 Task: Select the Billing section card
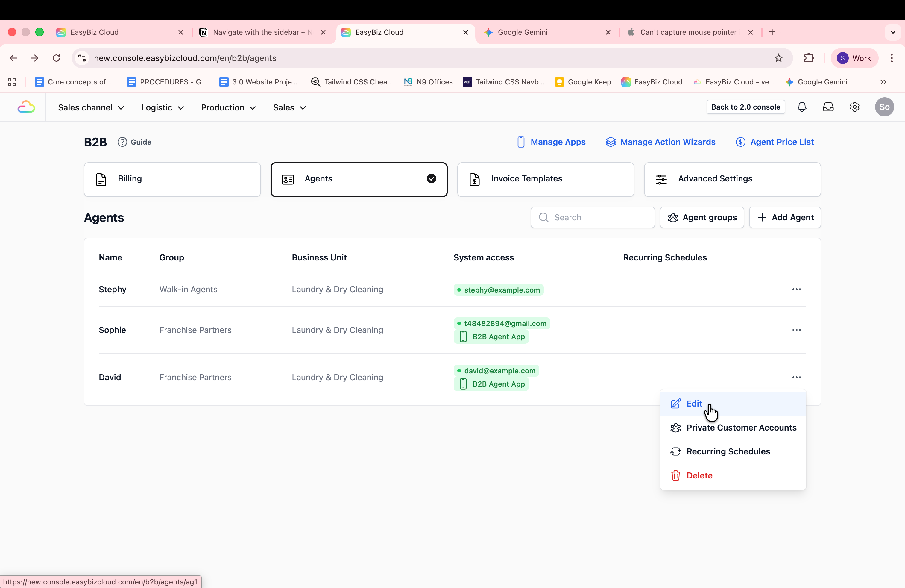coord(172,179)
